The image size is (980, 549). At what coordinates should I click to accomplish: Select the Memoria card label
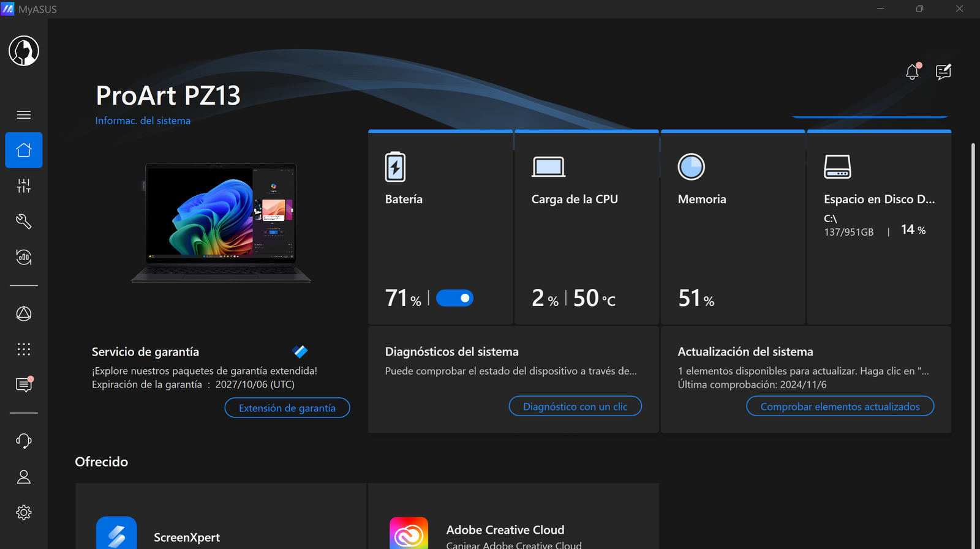click(702, 199)
